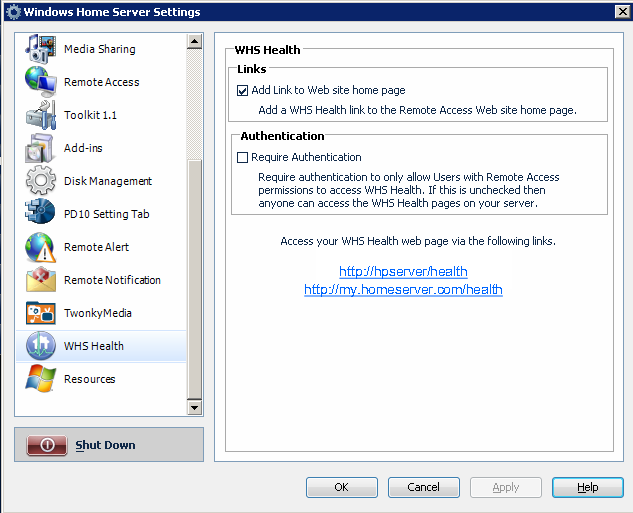Image resolution: width=633 pixels, height=513 pixels.
Task: Click the Apply button
Action: click(505, 487)
